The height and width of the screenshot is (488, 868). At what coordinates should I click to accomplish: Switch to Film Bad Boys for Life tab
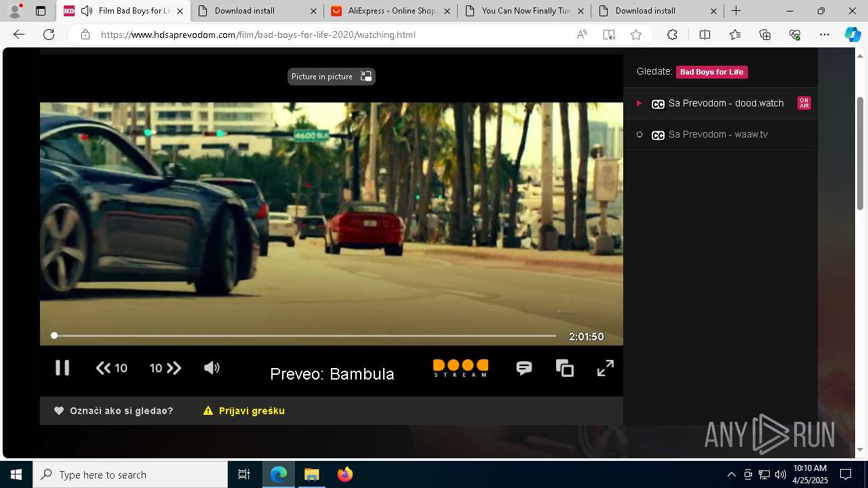click(x=123, y=11)
